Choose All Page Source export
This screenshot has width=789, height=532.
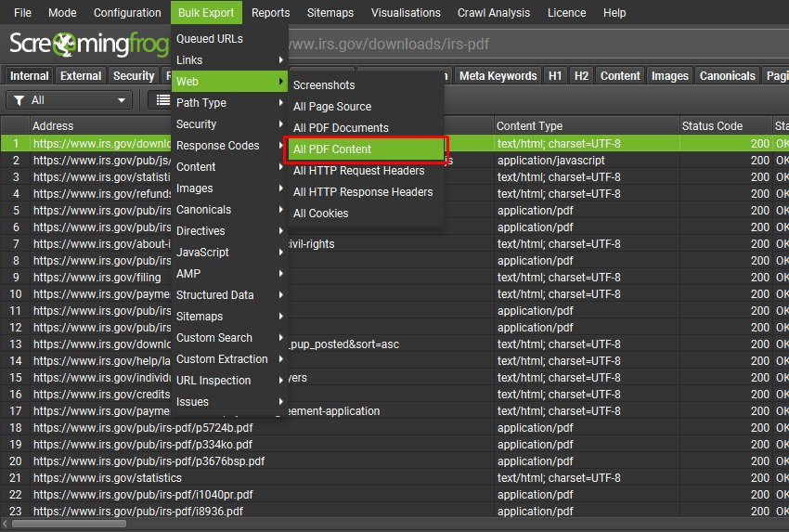tap(367, 107)
